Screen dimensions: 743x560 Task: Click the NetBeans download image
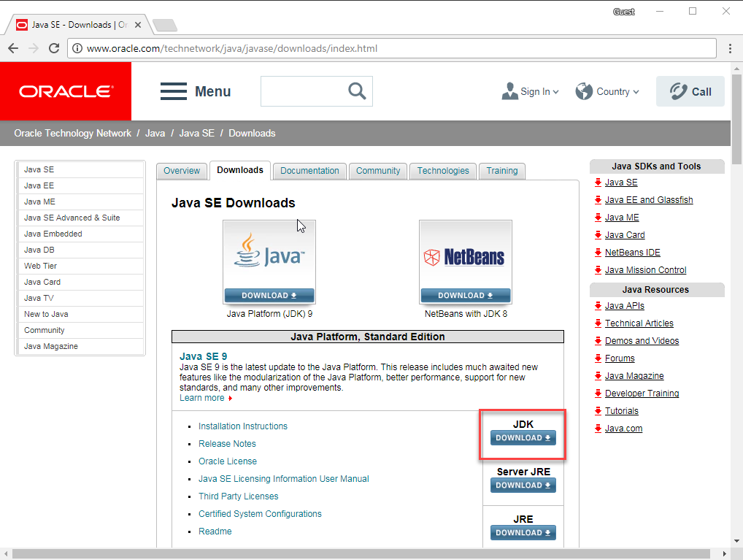click(465, 261)
